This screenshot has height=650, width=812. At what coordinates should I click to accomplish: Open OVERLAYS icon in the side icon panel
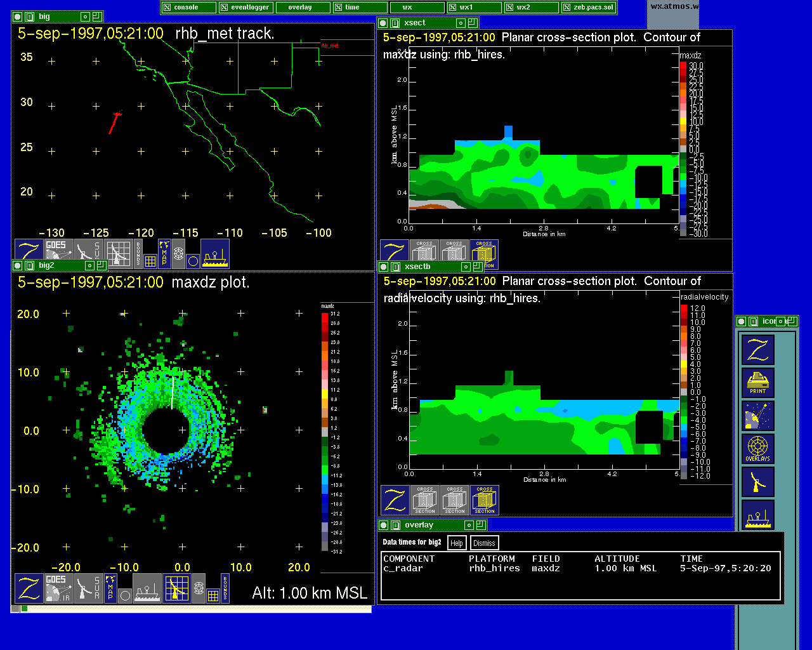(x=758, y=449)
